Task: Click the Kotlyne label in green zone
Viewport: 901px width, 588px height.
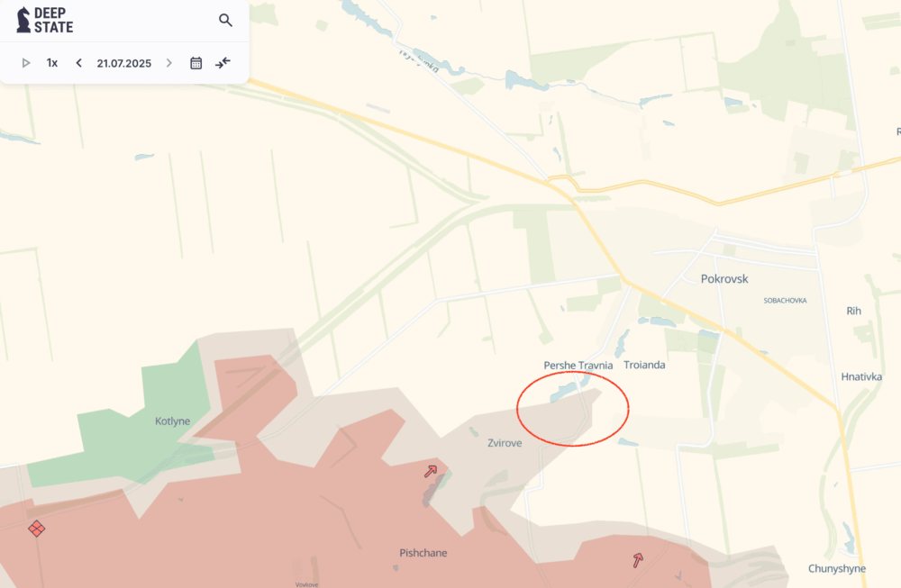Action: pyautogui.click(x=172, y=421)
